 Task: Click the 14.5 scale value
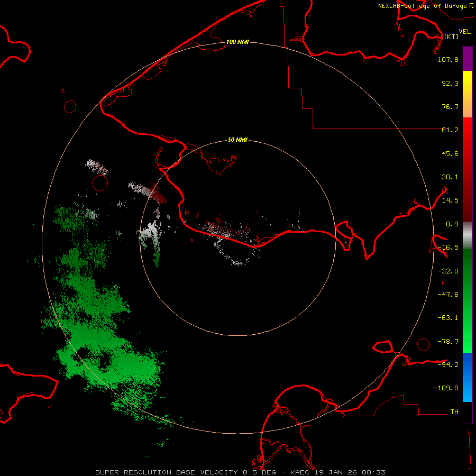(x=450, y=200)
